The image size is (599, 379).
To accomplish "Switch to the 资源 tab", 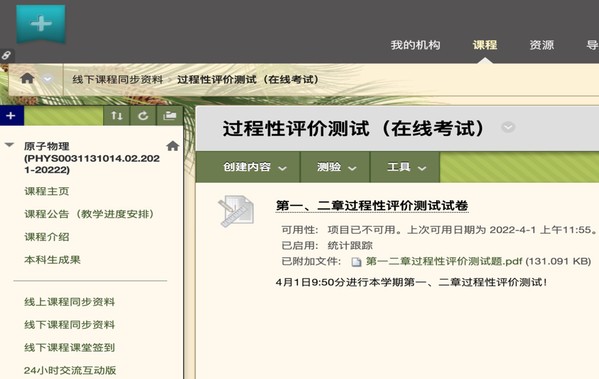I will (542, 45).
